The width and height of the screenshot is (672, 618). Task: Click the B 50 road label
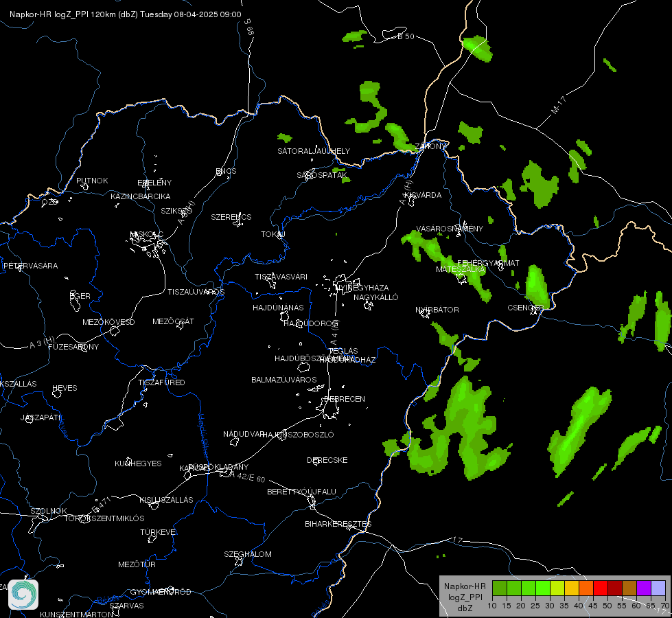pyautogui.click(x=406, y=36)
